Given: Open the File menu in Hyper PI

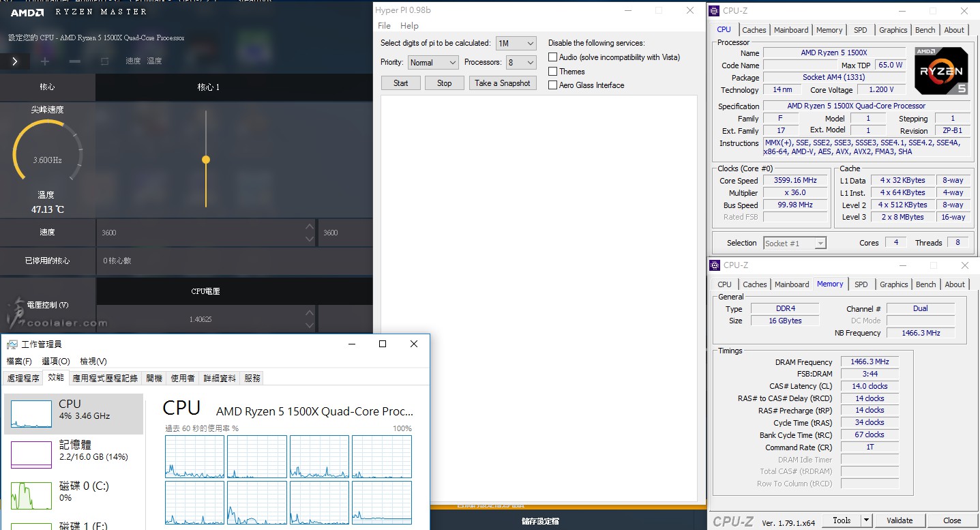Looking at the screenshot, I should pos(384,26).
